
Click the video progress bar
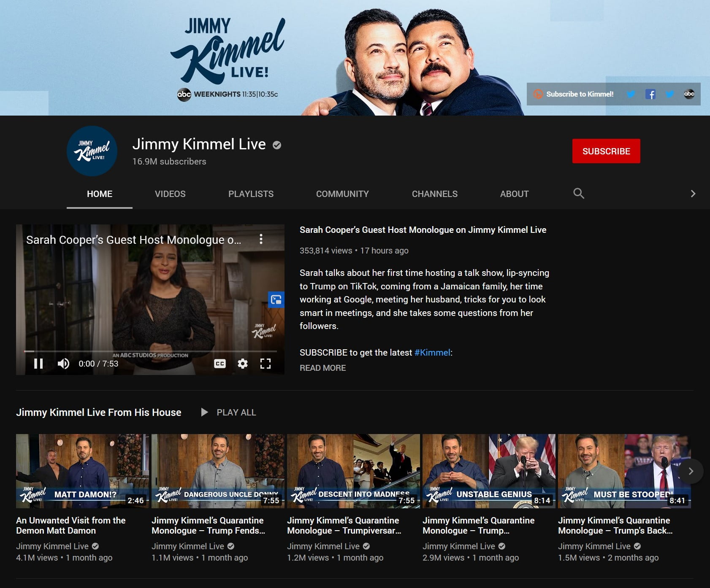[x=150, y=351]
